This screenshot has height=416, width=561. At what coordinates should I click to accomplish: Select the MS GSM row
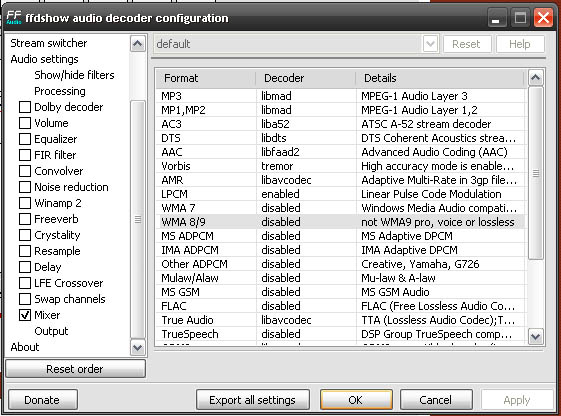pyautogui.click(x=341, y=292)
